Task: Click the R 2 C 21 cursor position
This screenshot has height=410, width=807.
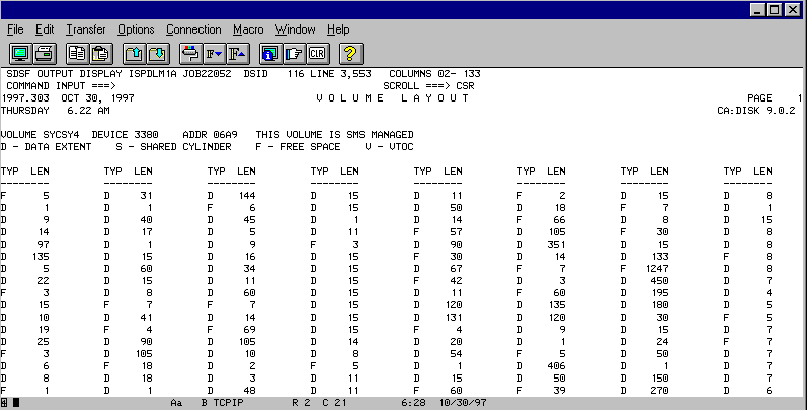Action: tap(319, 403)
